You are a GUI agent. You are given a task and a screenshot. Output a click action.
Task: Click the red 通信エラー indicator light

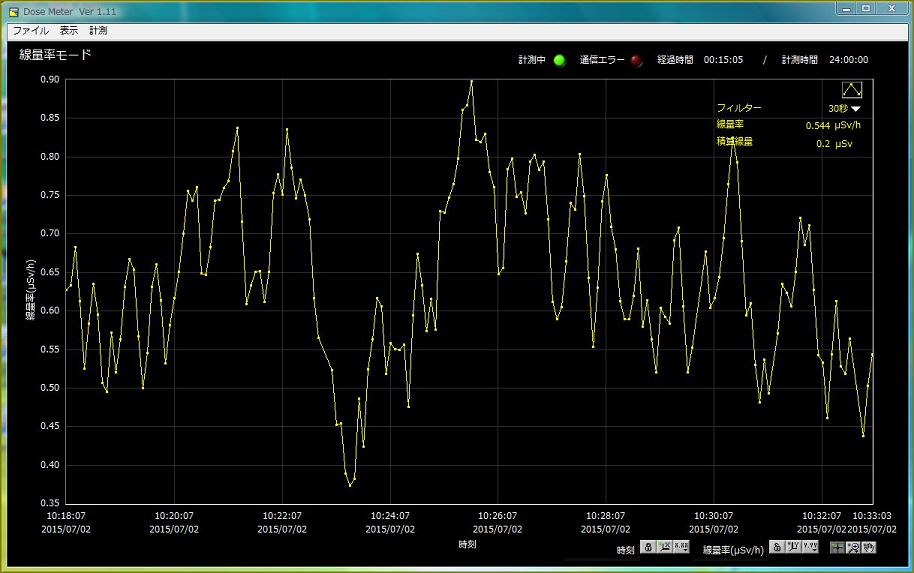point(636,60)
